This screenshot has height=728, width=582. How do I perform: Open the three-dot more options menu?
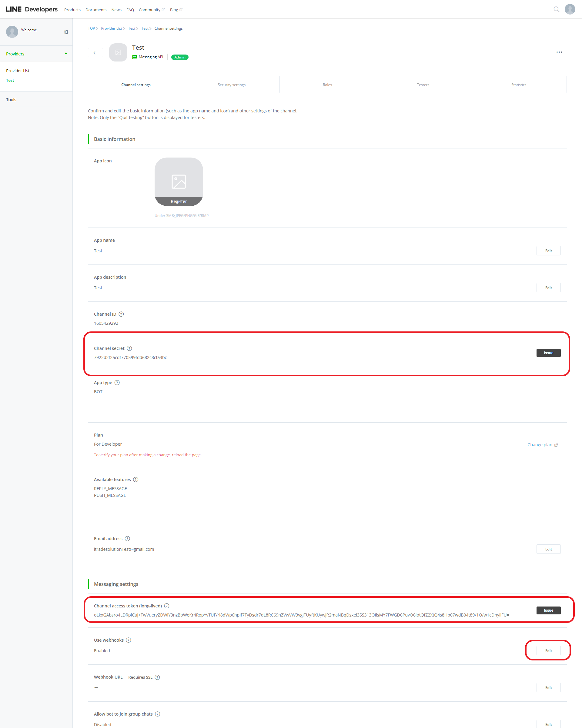tap(559, 52)
